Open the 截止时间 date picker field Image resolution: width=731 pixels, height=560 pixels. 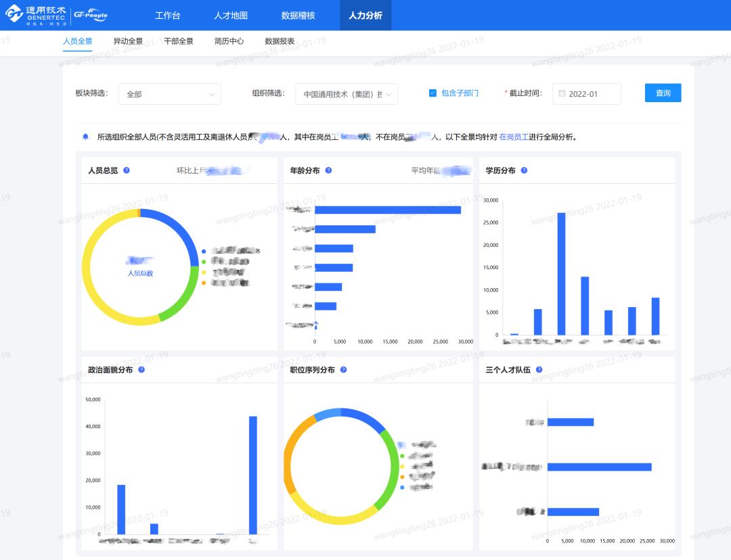[x=586, y=94]
